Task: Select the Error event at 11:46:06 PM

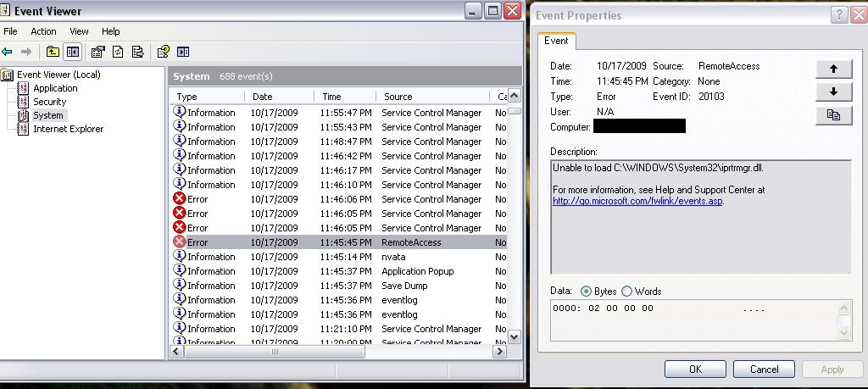Action: click(x=337, y=198)
